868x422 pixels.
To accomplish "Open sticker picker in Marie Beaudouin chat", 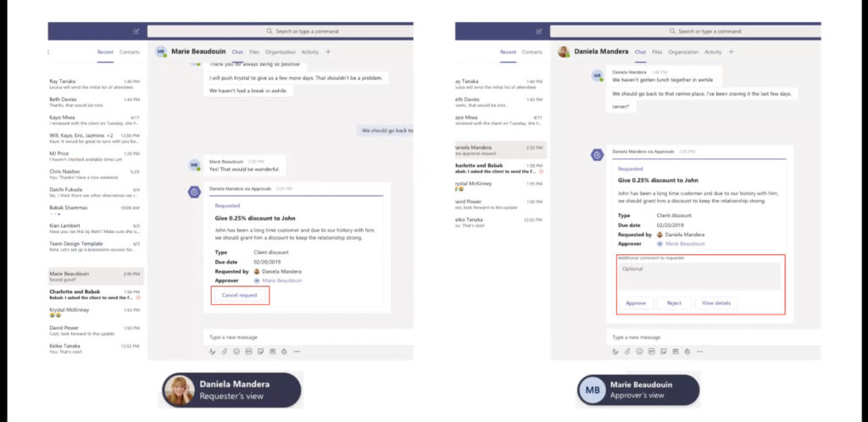I will [260, 351].
